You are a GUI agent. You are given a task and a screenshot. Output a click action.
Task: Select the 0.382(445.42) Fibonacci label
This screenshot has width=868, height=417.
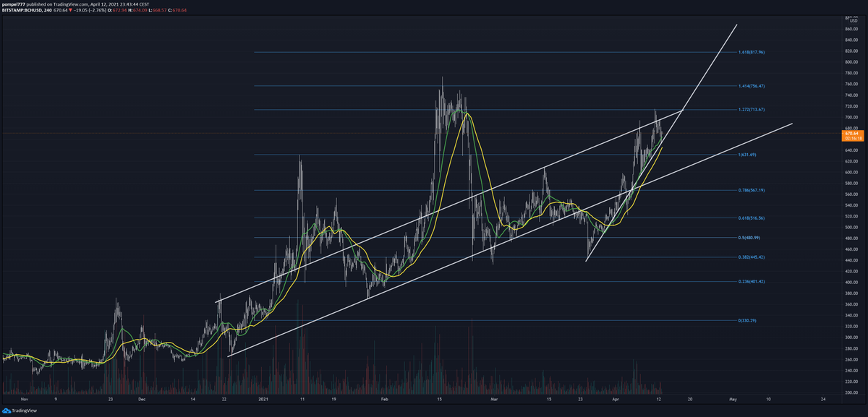(x=752, y=257)
